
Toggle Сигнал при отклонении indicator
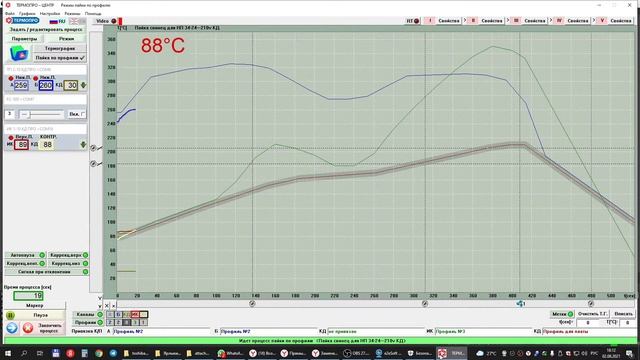coord(85,272)
